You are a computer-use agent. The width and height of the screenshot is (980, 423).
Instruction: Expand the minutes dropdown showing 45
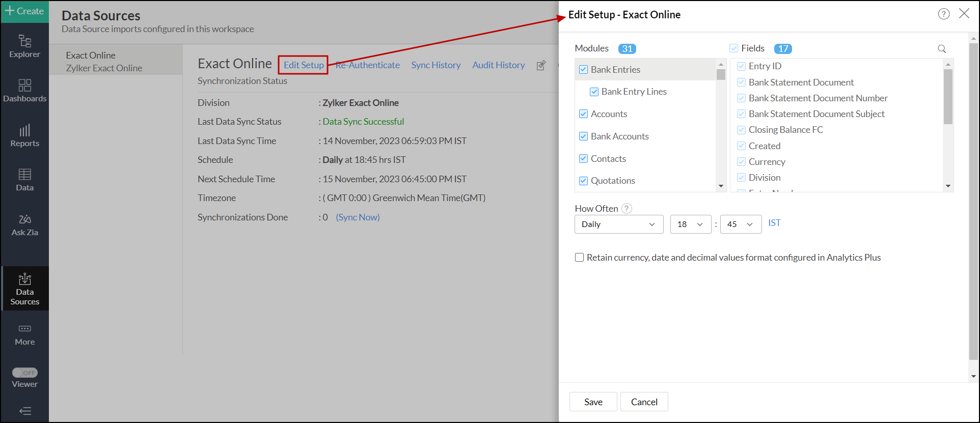point(740,224)
